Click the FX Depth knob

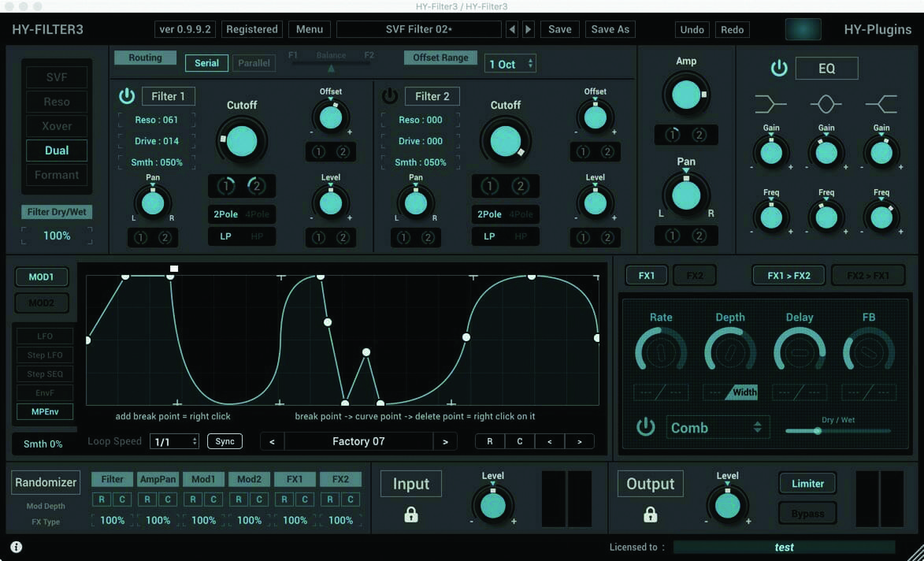[730, 353]
